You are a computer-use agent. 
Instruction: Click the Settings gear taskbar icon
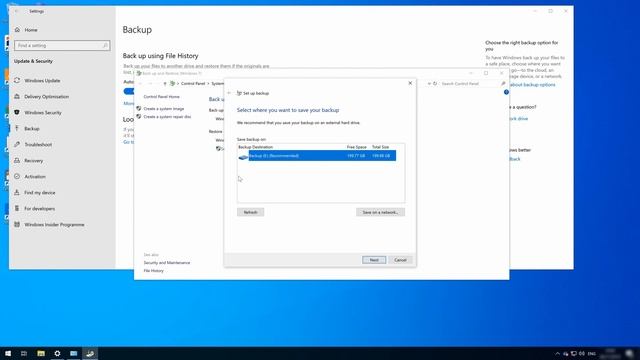pyautogui.click(x=57, y=353)
